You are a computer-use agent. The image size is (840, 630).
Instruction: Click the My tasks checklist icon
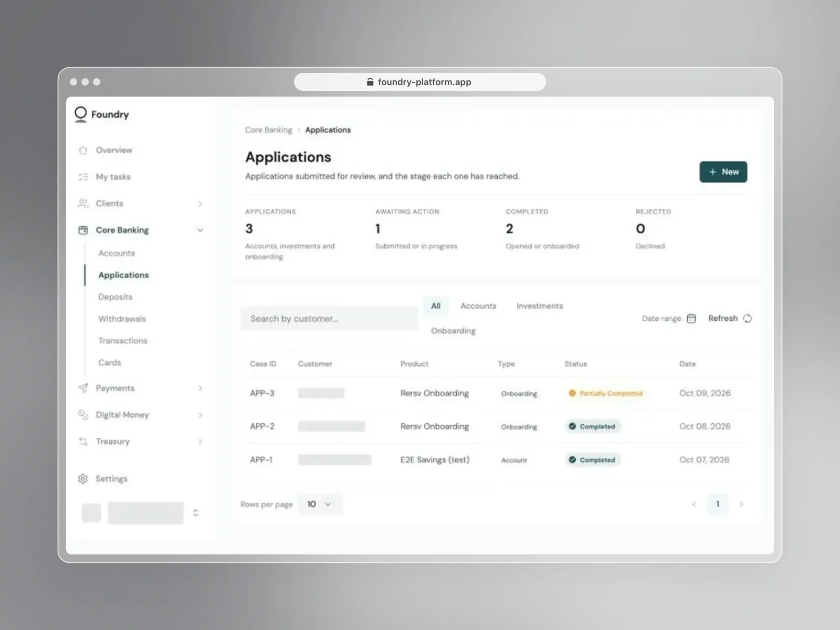[x=83, y=177]
